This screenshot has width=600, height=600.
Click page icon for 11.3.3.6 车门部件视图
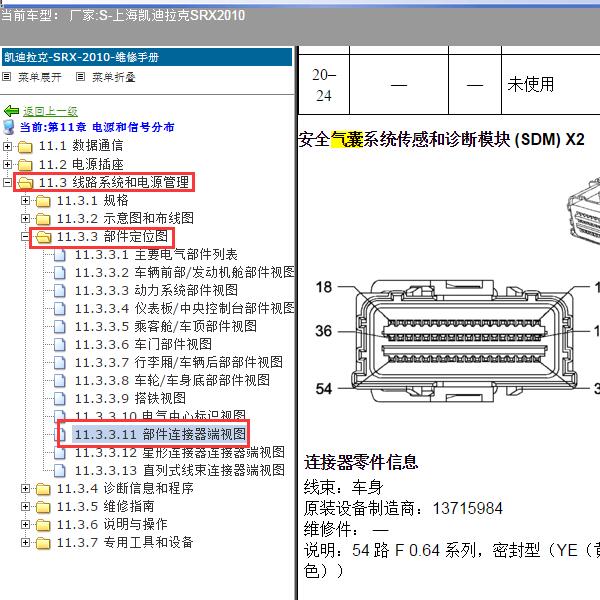(x=60, y=345)
